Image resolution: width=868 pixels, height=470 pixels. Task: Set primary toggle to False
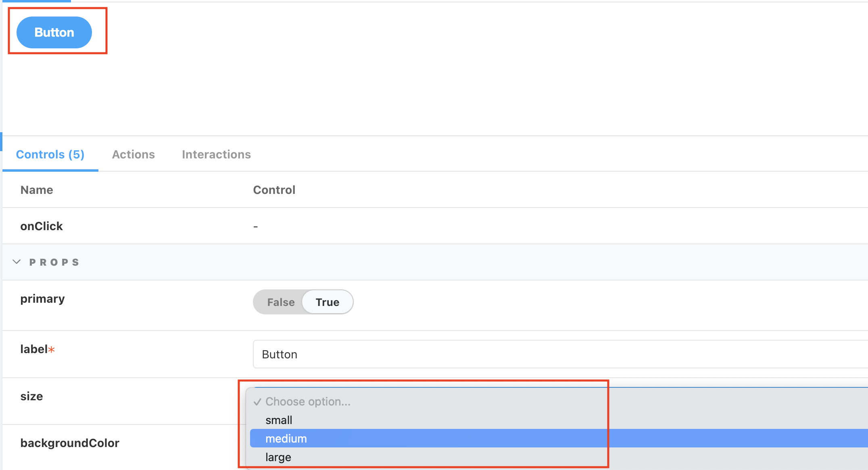(281, 302)
